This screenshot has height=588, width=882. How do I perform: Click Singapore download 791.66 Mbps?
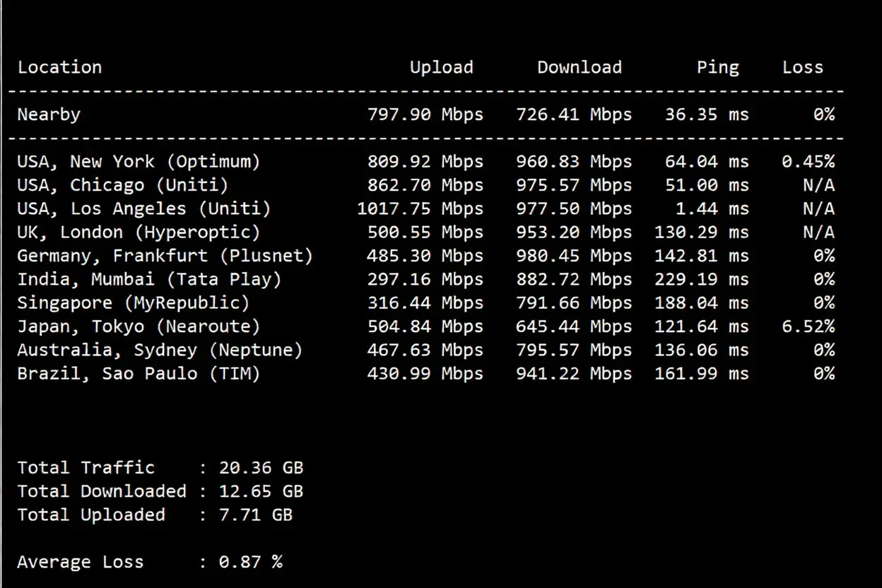point(574,303)
